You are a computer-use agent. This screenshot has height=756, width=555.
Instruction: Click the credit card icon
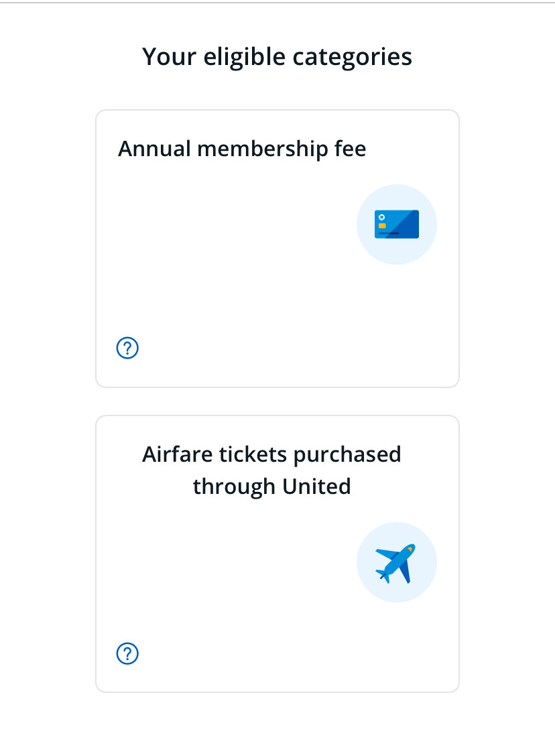pyautogui.click(x=397, y=225)
